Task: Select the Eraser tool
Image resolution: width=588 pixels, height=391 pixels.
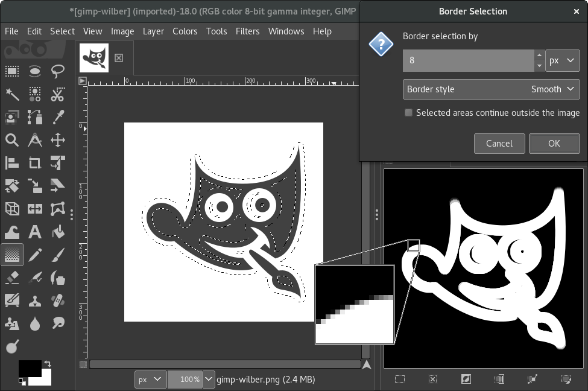Action: coord(12,278)
